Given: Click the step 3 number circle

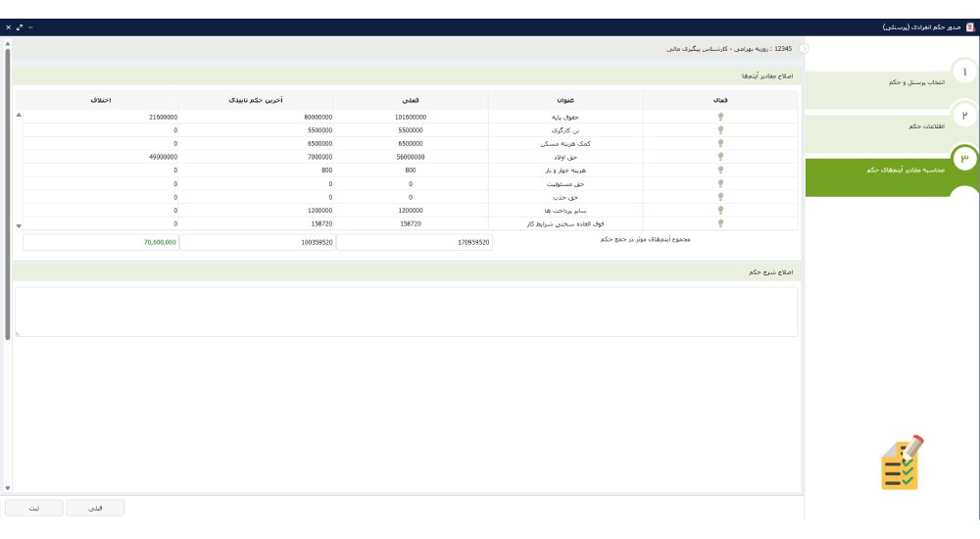Looking at the screenshot, I should pyautogui.click(x=964, y=158).
